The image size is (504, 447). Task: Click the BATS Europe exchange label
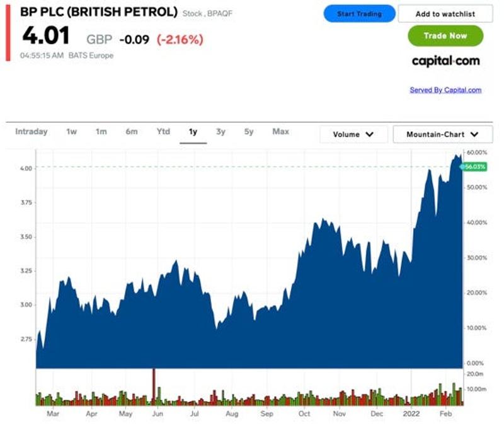coord(91,55)
